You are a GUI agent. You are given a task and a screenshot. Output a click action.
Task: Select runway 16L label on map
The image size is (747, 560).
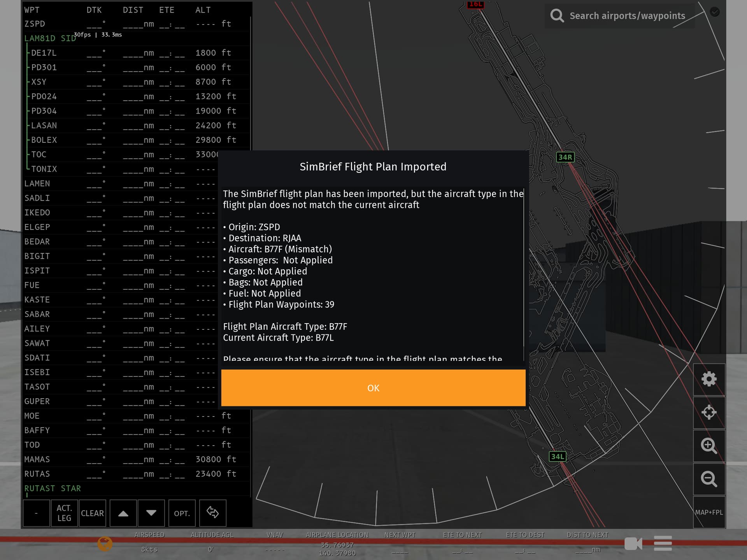(x=475, y=4)
